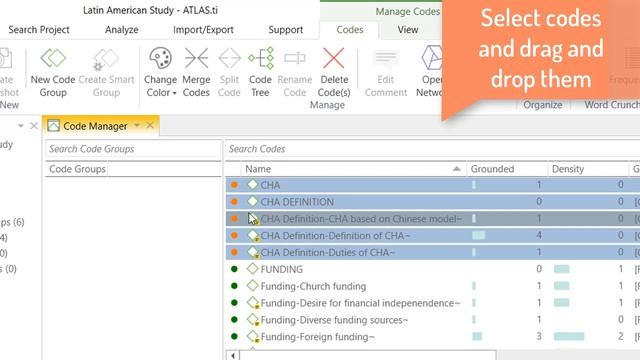
Task: Close the left navigation panel
Action: (x=34, y=126)
